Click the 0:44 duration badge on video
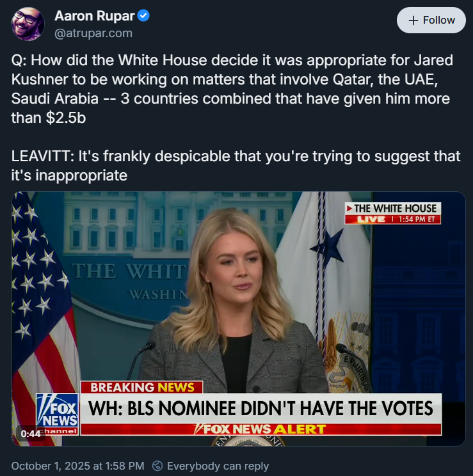The height and width of the screenshot is (476, 473). (30, 434)
